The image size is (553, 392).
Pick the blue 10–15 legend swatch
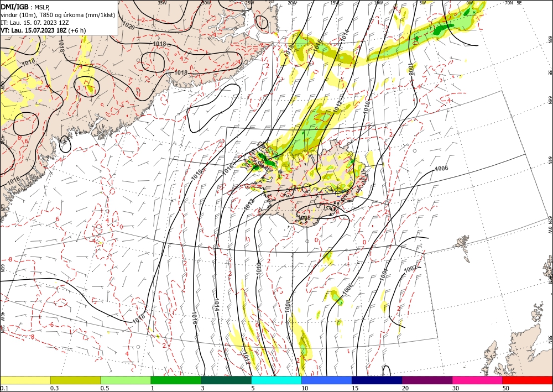click(327, 380)
